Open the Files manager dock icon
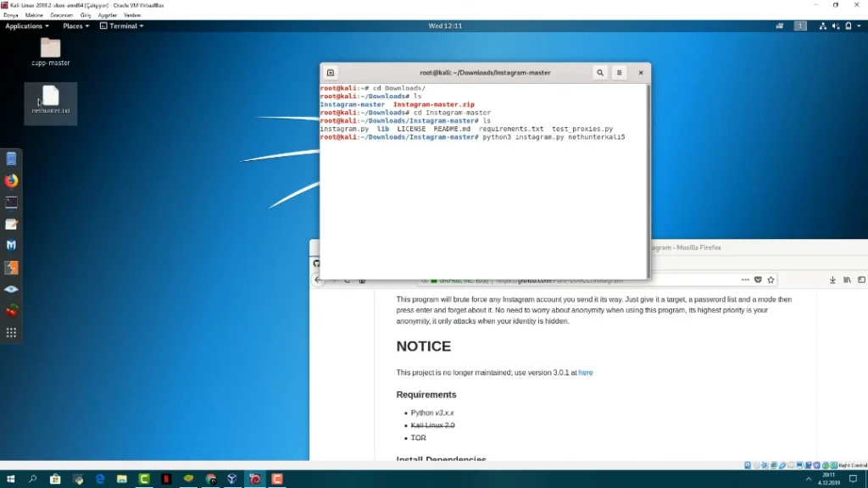The width and height of the screenshot is (868, 488). (11, 158)
